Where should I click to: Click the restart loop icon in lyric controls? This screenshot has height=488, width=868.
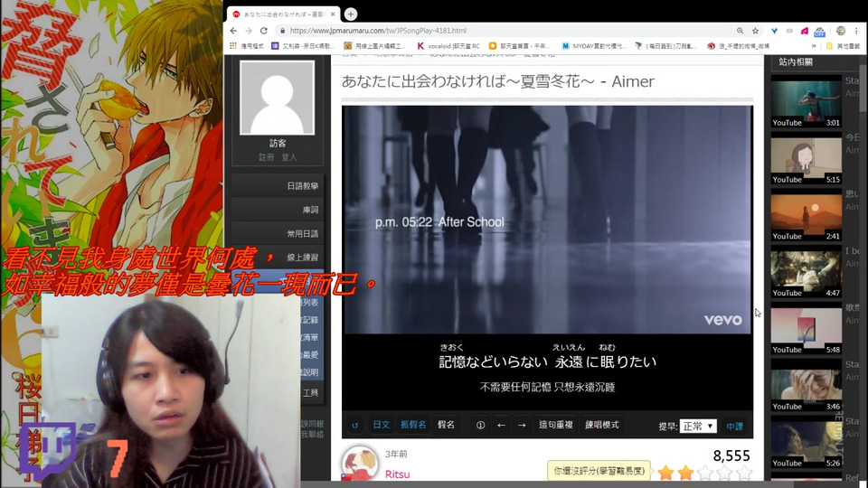[354, 425]
